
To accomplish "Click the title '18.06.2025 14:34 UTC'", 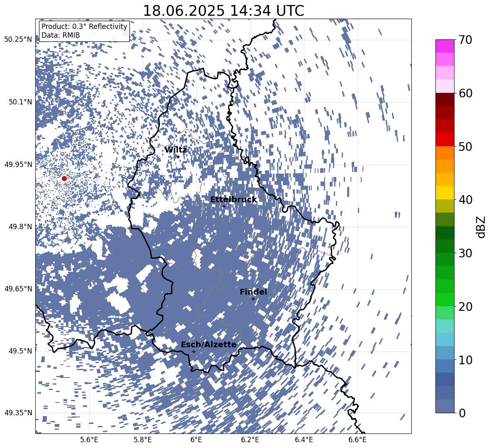I will tap(224, 11).
